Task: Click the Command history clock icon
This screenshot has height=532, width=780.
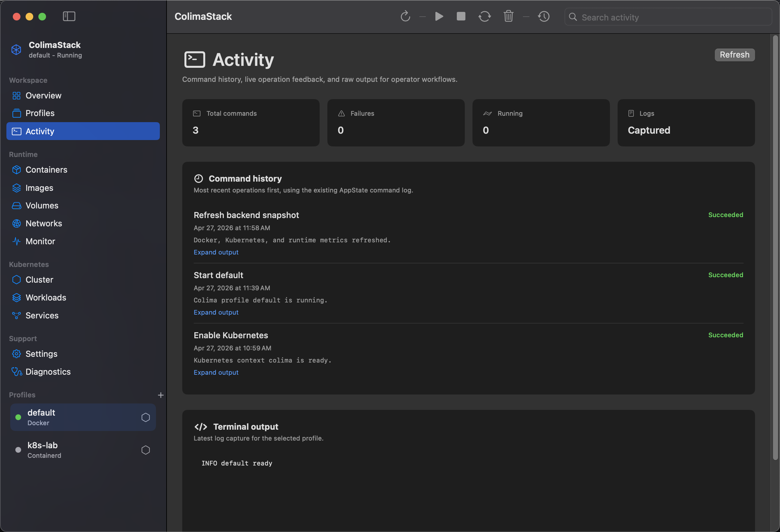Action: pos(198,179)
